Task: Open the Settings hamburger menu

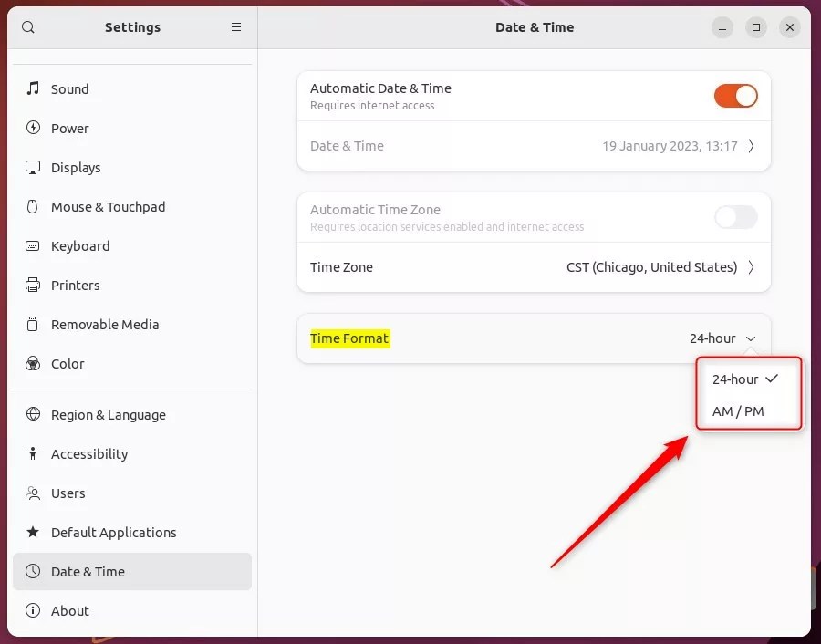Action: pos(236,27)
